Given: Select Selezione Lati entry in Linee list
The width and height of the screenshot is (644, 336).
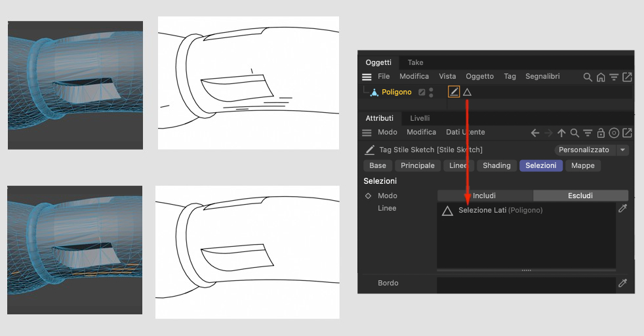Looking at the screenshot, I should (500, 210).
